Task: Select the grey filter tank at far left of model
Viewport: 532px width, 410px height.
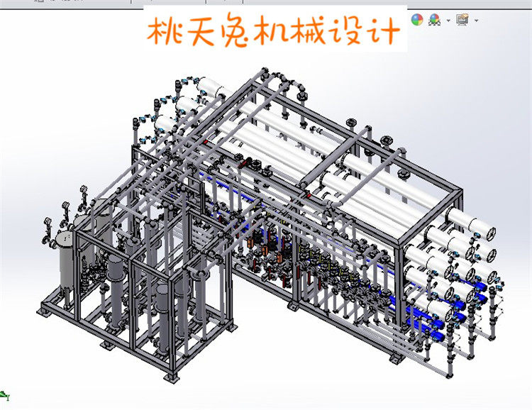Action: pos(67,261)
